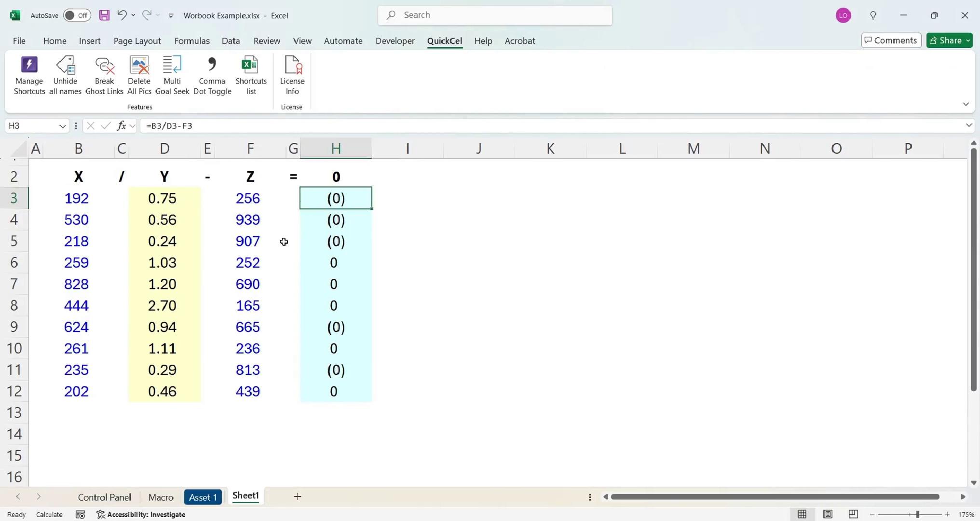Undo the last action

(122, 15)
